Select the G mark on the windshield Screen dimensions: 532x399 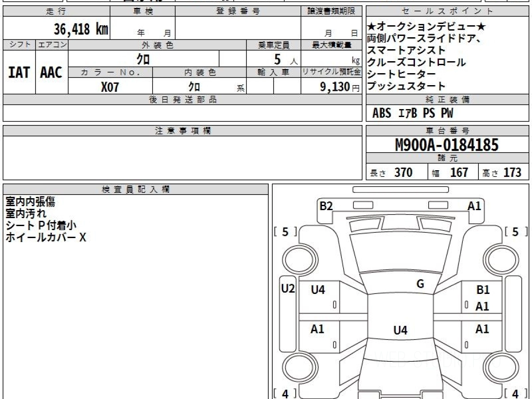[x=420, y=284]
